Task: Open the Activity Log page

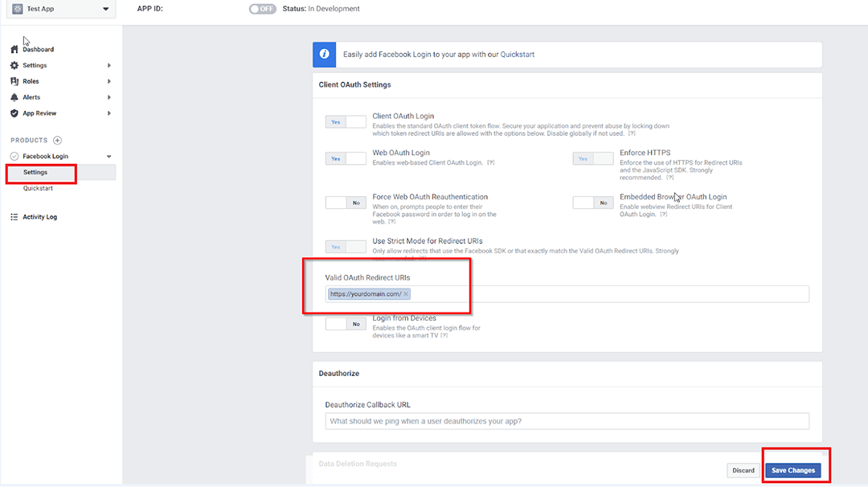Action: pos(40,217)
